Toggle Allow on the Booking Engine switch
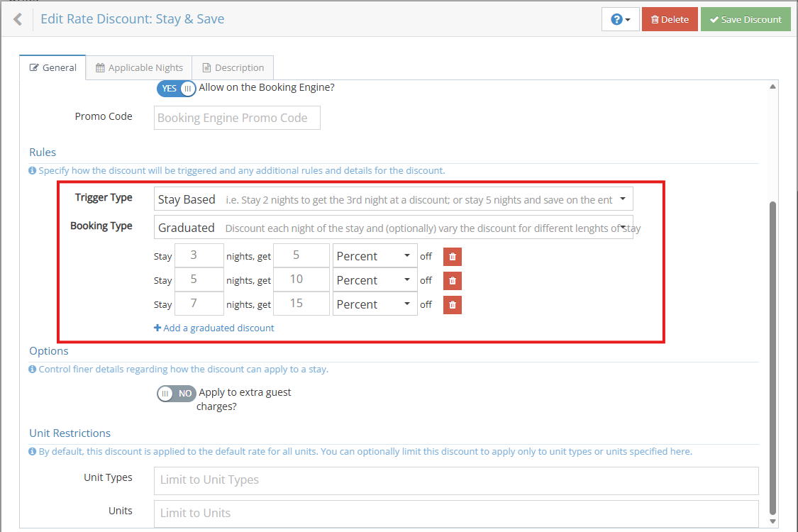798x532 pixels. tap(177, 89)
